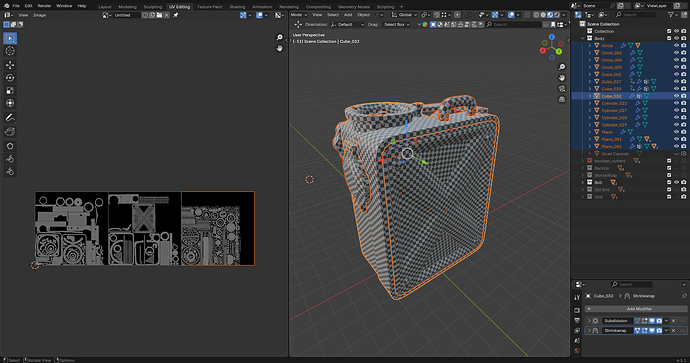The height and width of the screenshot is (363, 690).
Task: Add a new workspace with plus button
Action: pyautogui.click(x=401, y=7)
